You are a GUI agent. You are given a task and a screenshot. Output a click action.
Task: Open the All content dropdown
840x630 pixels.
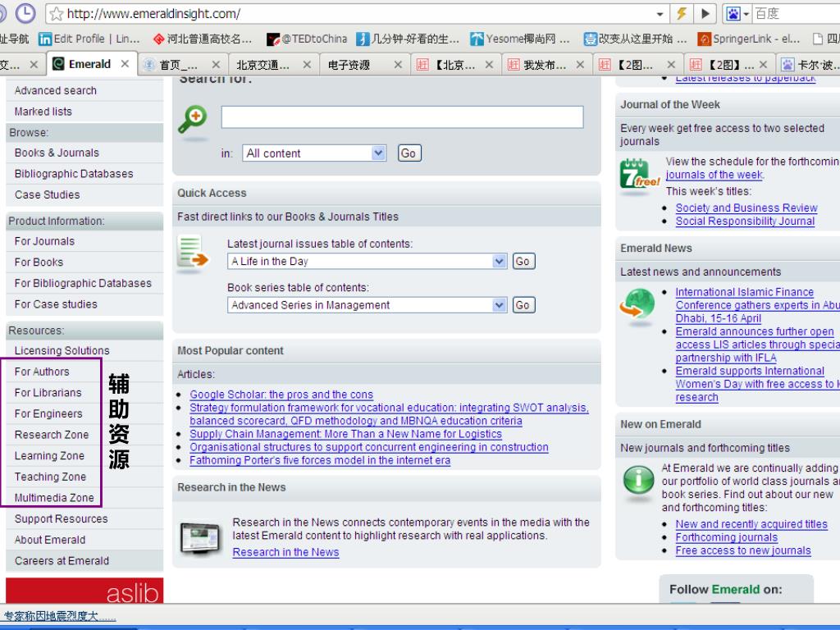click(x=314, y=153)
